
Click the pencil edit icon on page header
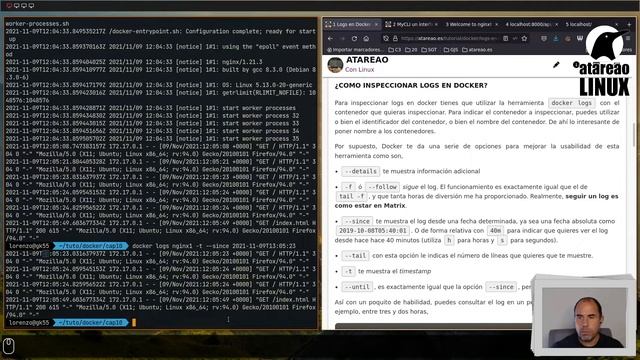[556, 64]
